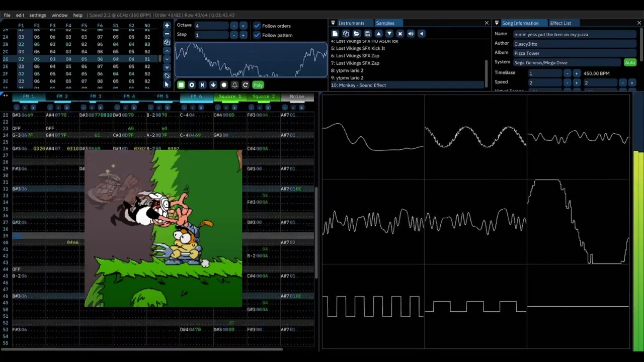Mute the FM 1 channel header
644x362 pixels.
(x=29, y=97)
